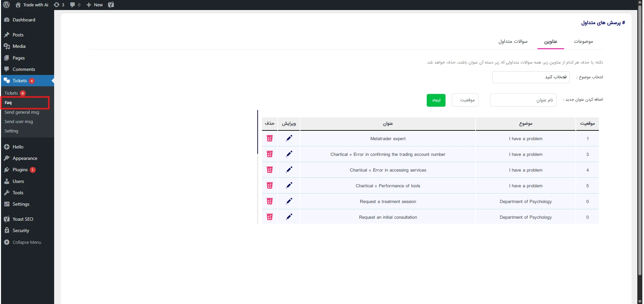Open the Yoast SEO admin bar icon
This screenshot has height=304, width=644.
(111, 5)
